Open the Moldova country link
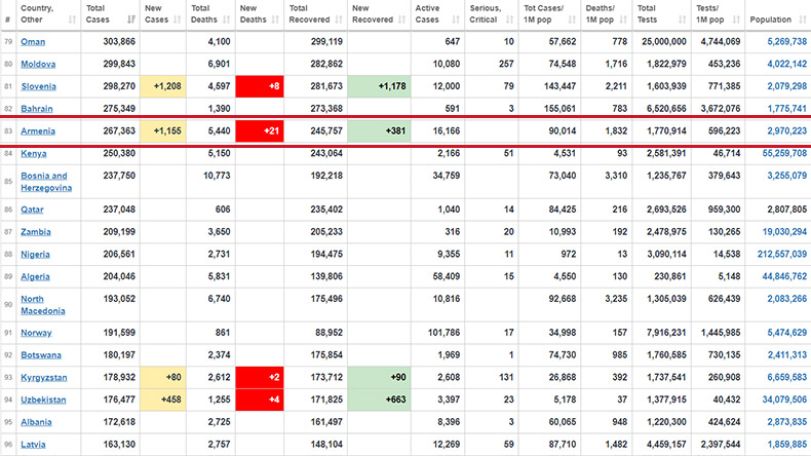The height and width of the screenshot is (456, 811). click(38, 64)
